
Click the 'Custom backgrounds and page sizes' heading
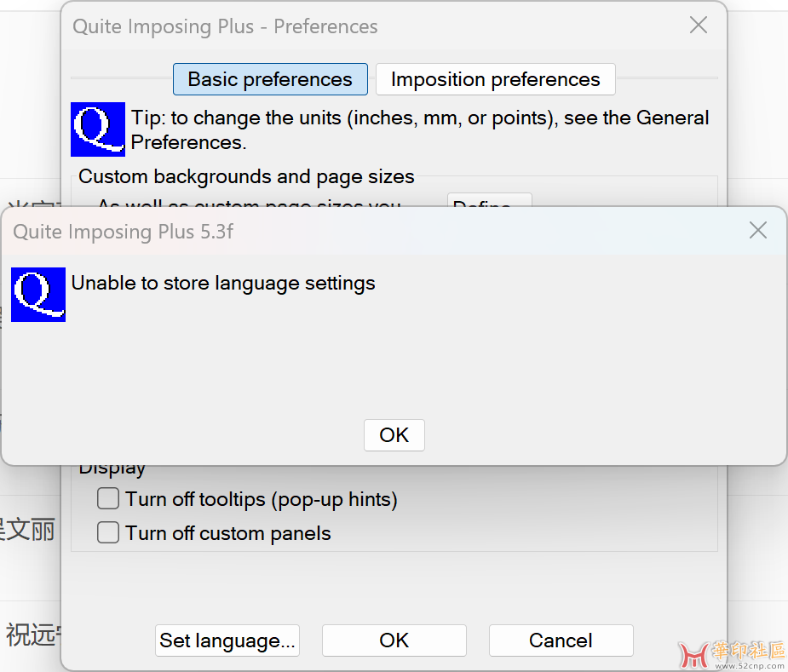click(246, 177)
